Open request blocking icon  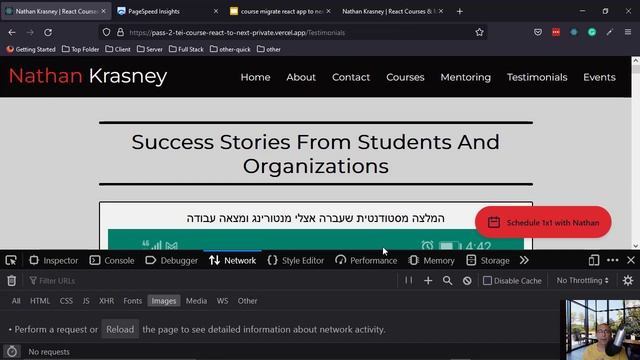click(467, 280)
